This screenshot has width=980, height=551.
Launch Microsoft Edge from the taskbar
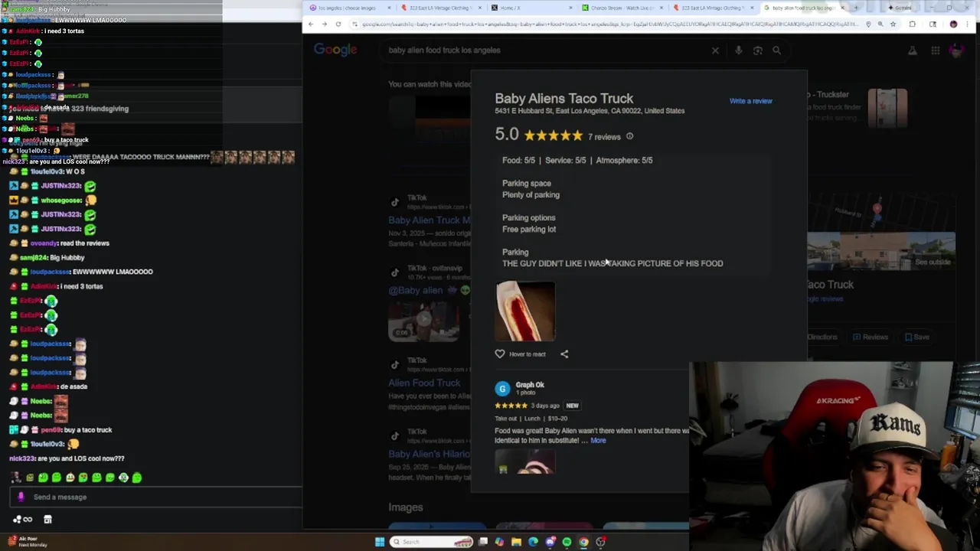(x=533, y=542)
